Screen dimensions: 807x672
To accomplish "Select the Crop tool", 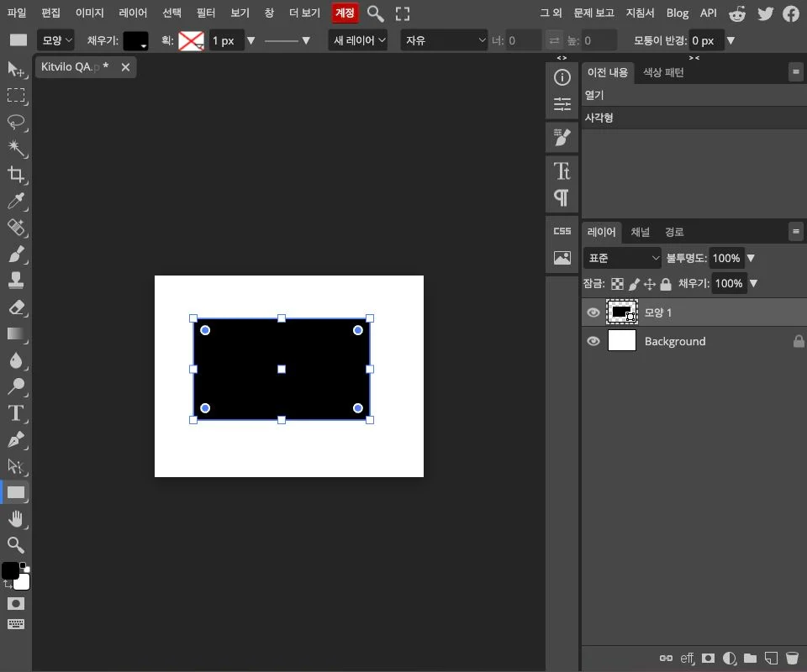I will (16, 174).
